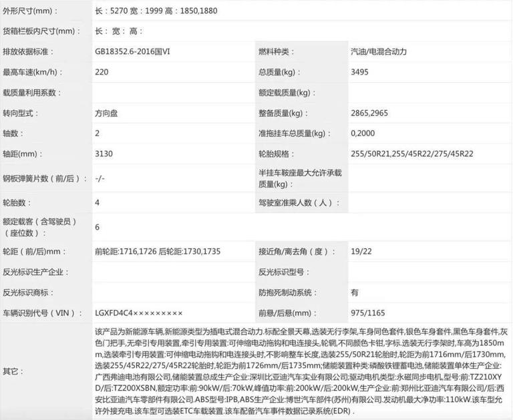Viewport: 513px width, 420px height.
Task: Select the '准拖挂车总质量(kg)：' label
Action: pyautogui.click(x=294, y=134)
